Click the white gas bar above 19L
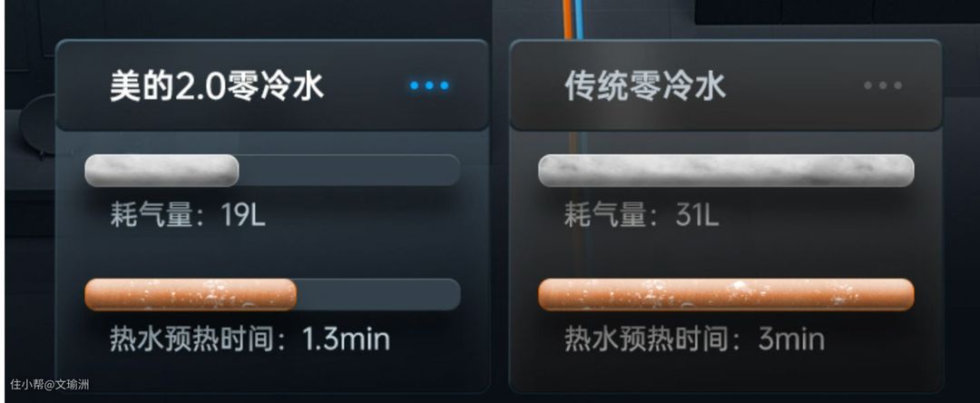 pyautogui.click(x=162, y=171)
